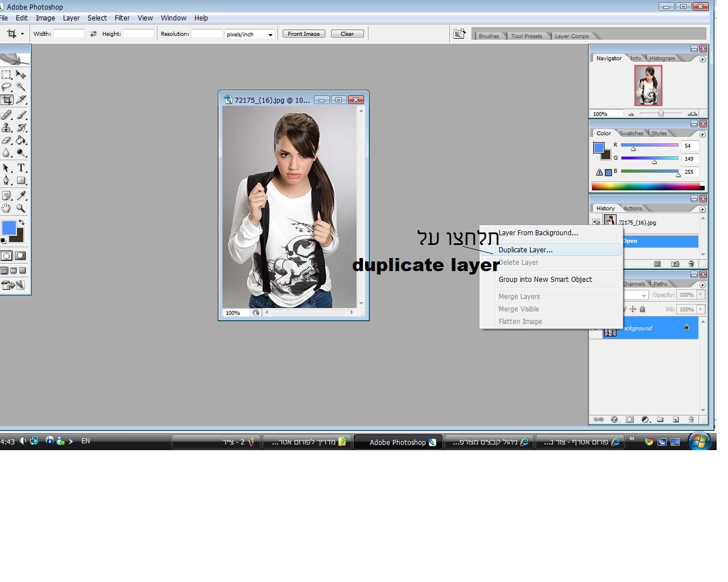
Task: Click the Front Image button
Action: [304, 34]
